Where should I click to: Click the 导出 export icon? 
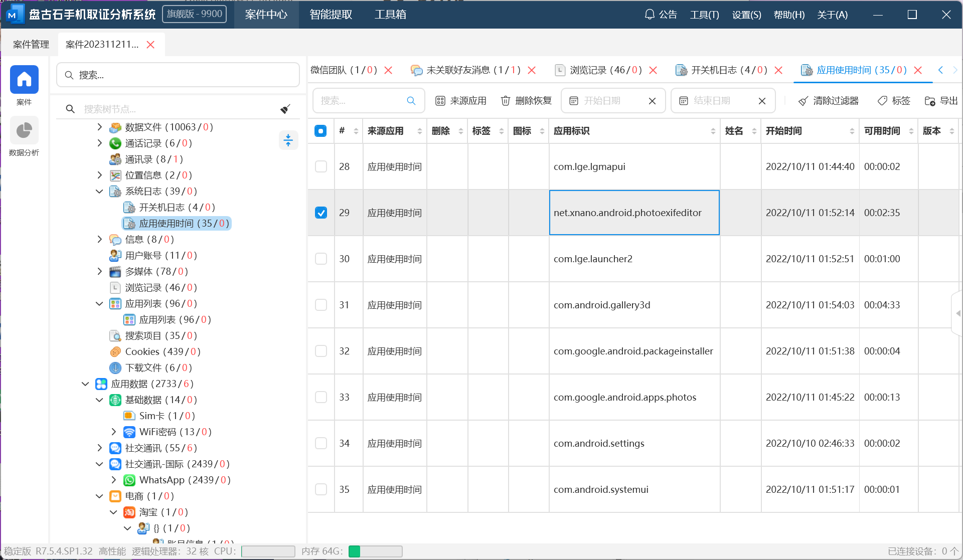click(929, 101)
